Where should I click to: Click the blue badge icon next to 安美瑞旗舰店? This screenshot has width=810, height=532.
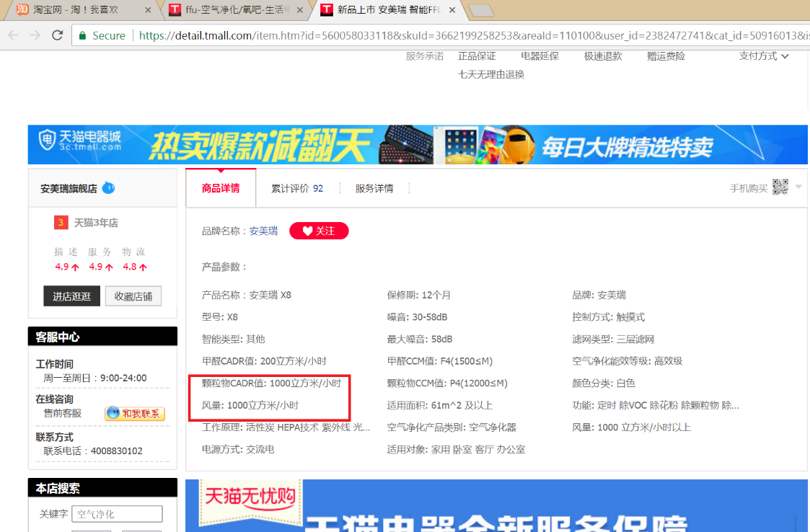(108, 187)
